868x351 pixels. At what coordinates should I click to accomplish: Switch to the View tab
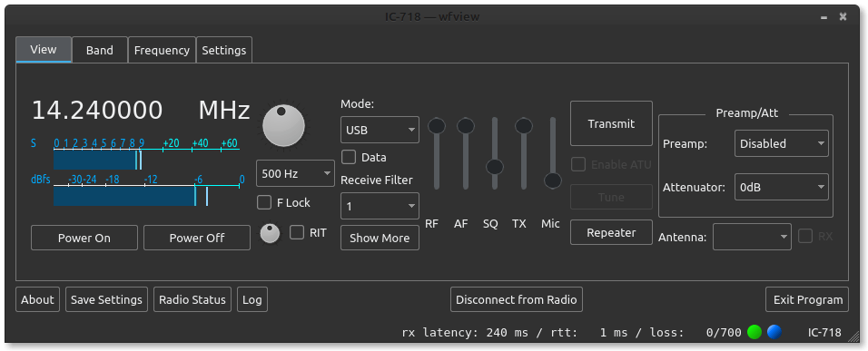point(44,50)
